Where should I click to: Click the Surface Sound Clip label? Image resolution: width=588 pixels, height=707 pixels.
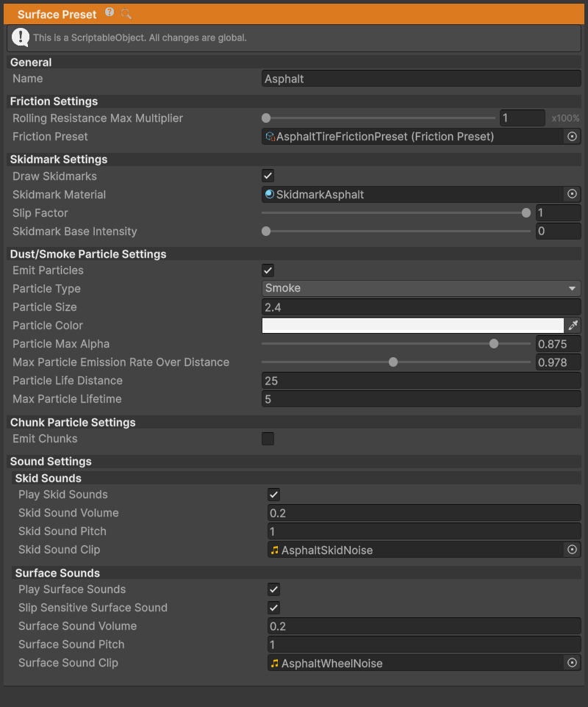coord(68,663)
